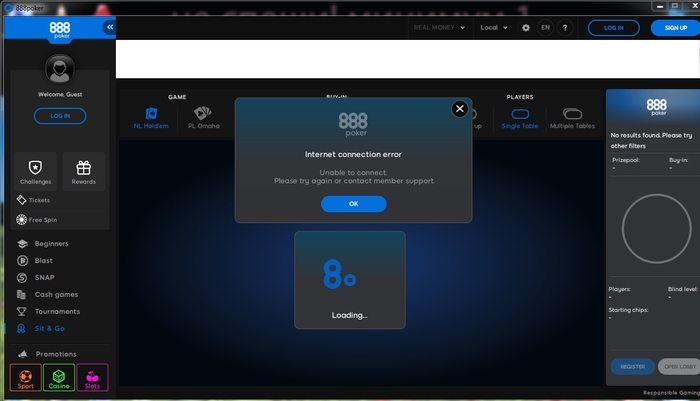Go to Beginners section
Image resolution: width=700 pixels, height=401 pixels.
(43, 244)
